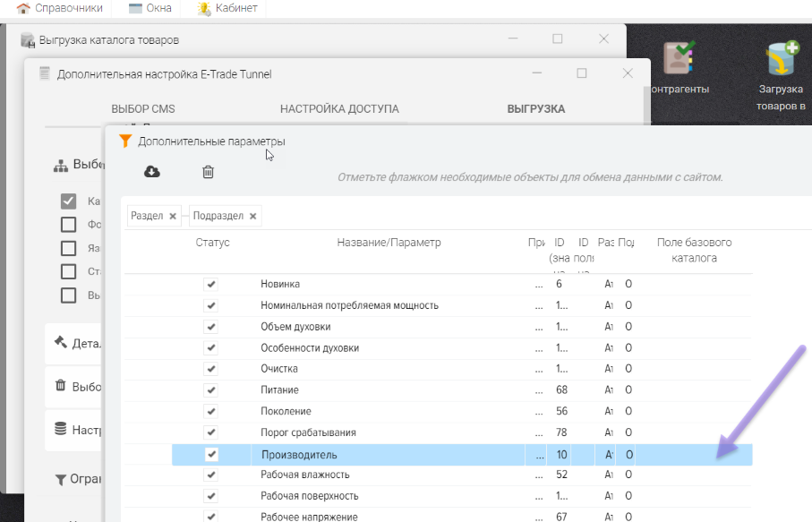Remove the Раздел grouping tag
812x522 pixels.
173,216
